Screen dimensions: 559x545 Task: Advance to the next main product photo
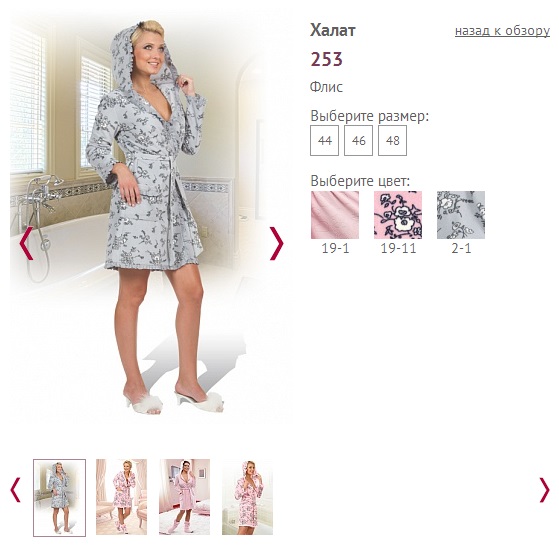pos(277,243)
